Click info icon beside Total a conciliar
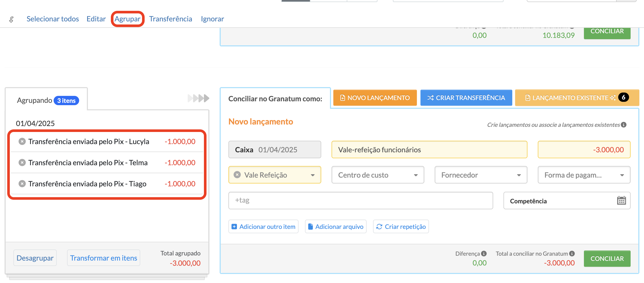The image size is (644, 283). click(572, 254)
